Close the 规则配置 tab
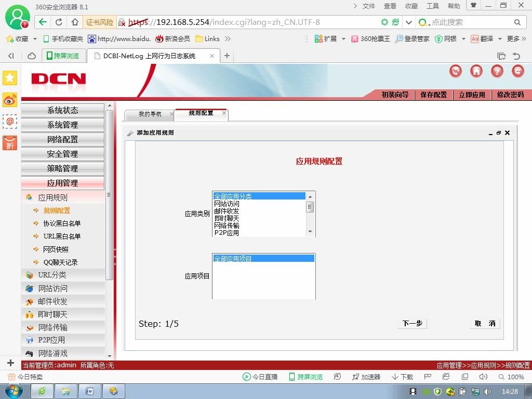Viewport: 532px width, 399px height. point(224,113)
